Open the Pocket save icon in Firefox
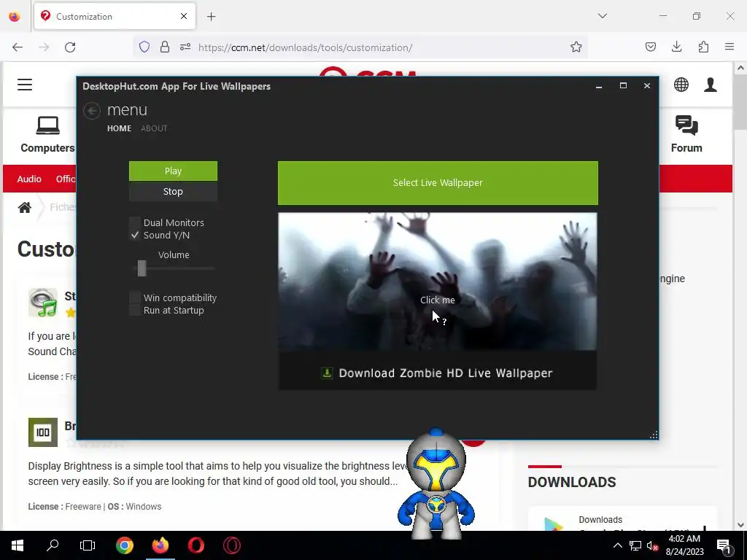 click(x=650, y=47)
